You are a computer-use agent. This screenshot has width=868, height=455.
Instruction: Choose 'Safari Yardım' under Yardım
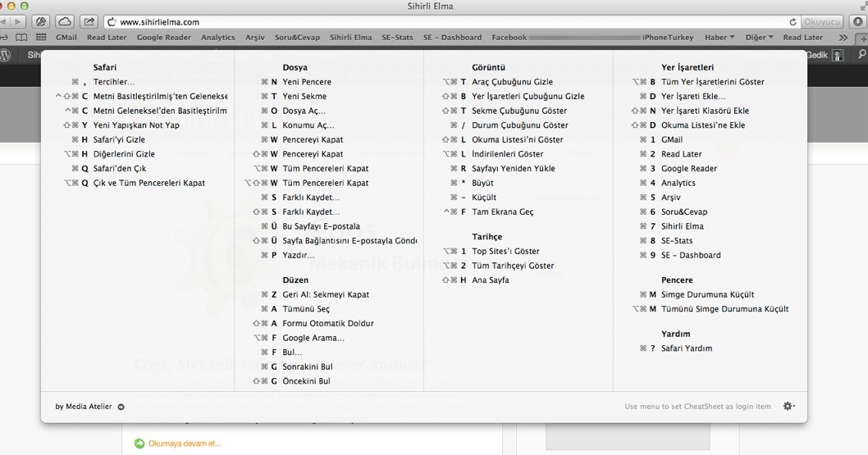pos(686,348)
